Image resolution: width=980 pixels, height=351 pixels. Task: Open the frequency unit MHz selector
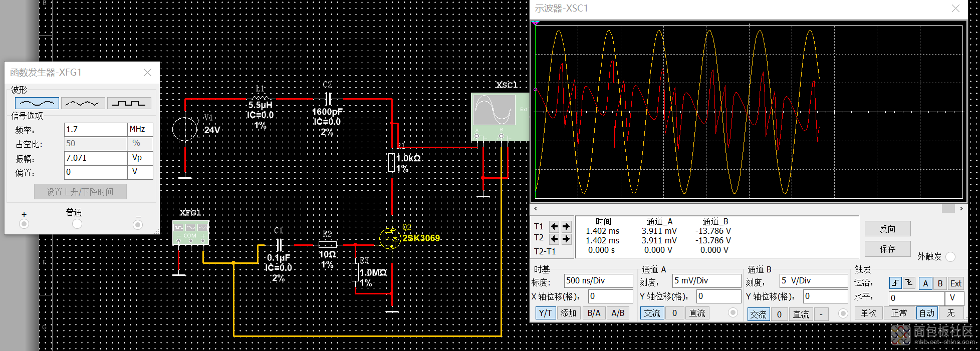[140, 129]
